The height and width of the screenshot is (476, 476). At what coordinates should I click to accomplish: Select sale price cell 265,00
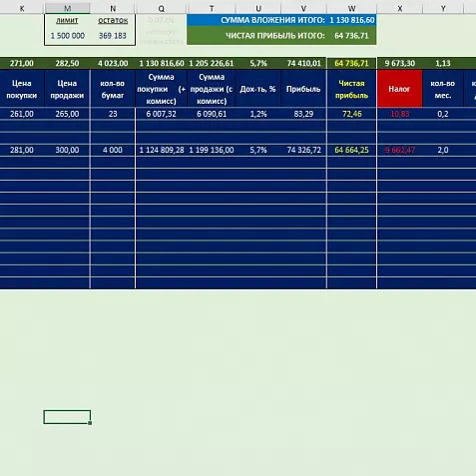67,114
